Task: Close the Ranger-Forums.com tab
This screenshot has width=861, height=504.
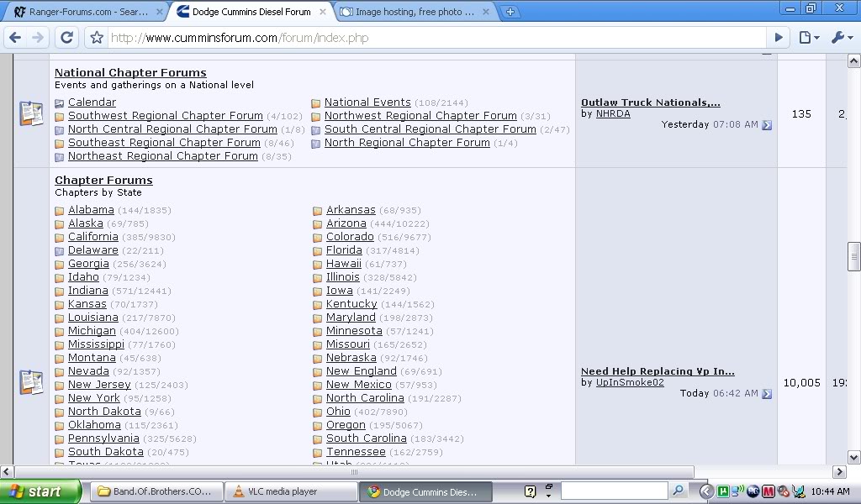Action: point(159,12)
